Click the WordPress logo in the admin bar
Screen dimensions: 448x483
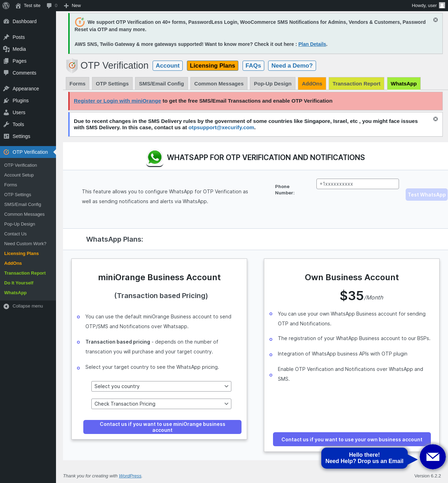6,6
